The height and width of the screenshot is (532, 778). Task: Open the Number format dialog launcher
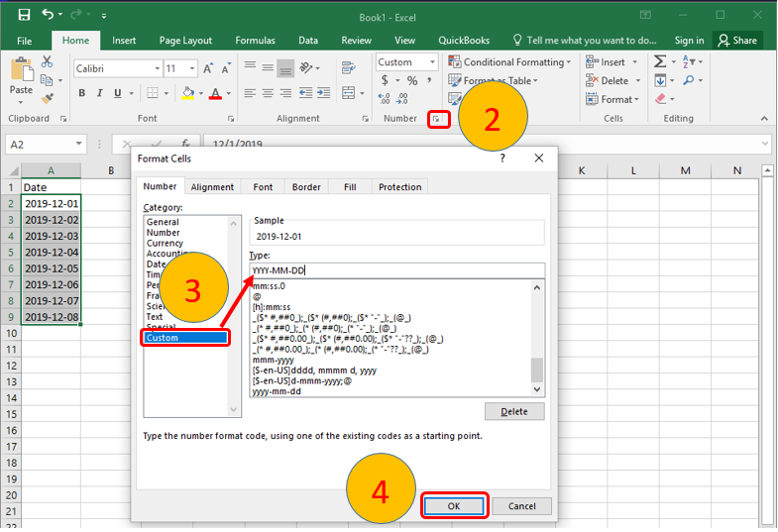[435, 119]
